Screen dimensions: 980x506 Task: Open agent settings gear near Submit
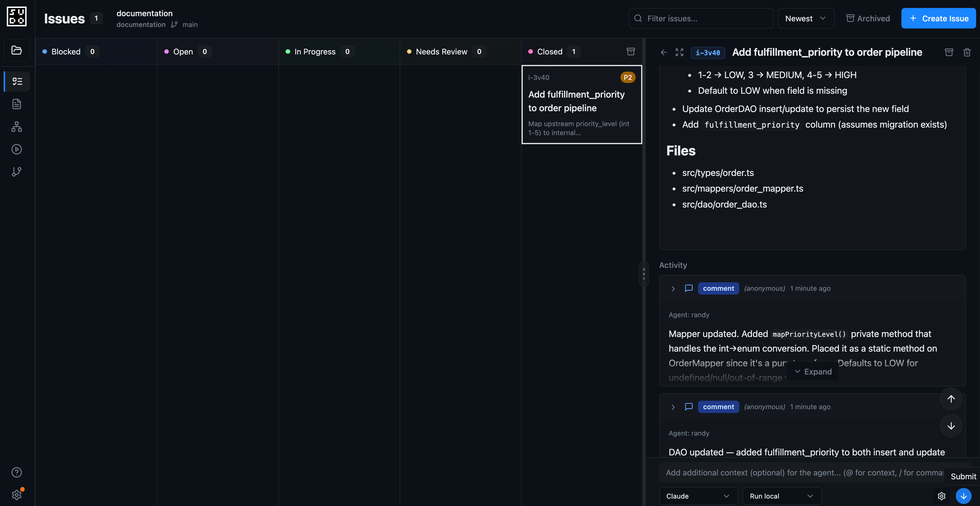pos(941,496)
